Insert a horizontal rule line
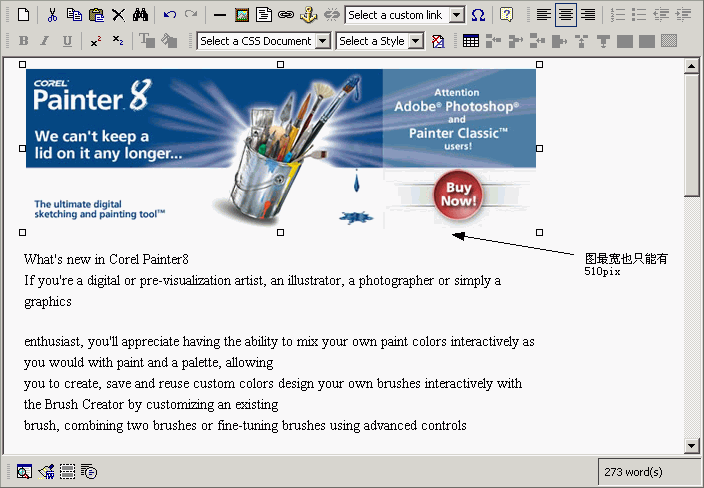This screenshot has width=704, height=488. point(220,15)
